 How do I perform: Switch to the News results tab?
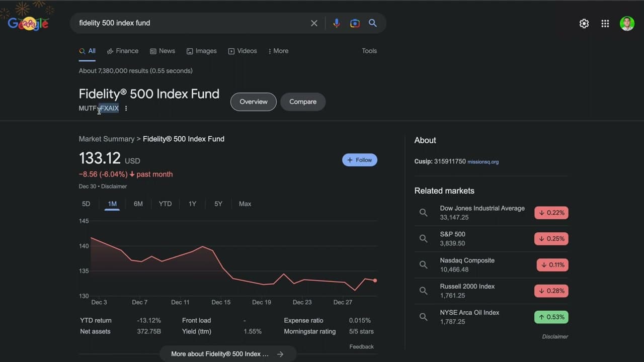point(163,51)
